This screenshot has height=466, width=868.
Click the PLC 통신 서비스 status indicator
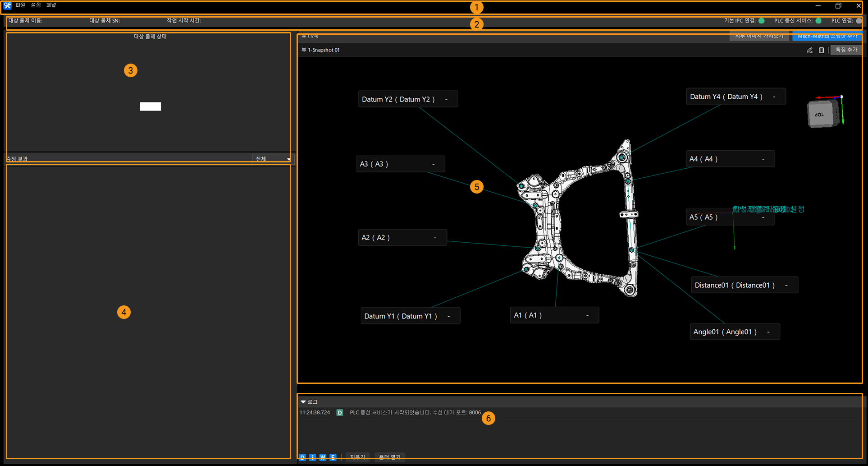click(818, 21)
